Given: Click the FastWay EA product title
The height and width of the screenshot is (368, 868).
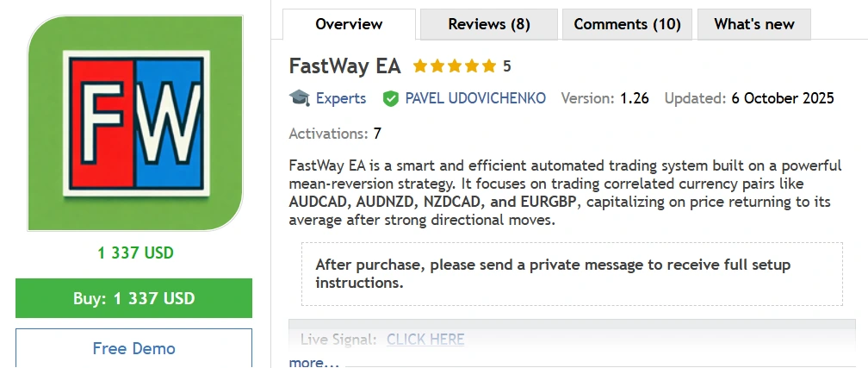Looking at the screenshot, I should tap(344, 66).
